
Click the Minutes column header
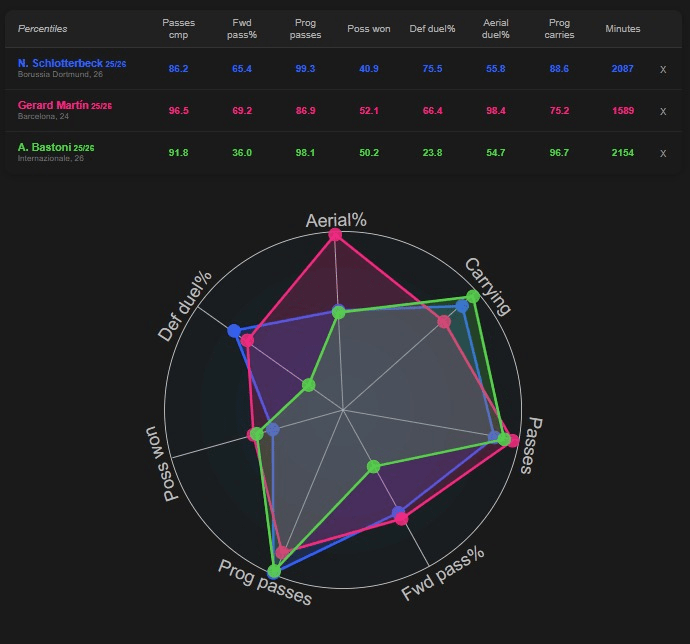(623, 29)
